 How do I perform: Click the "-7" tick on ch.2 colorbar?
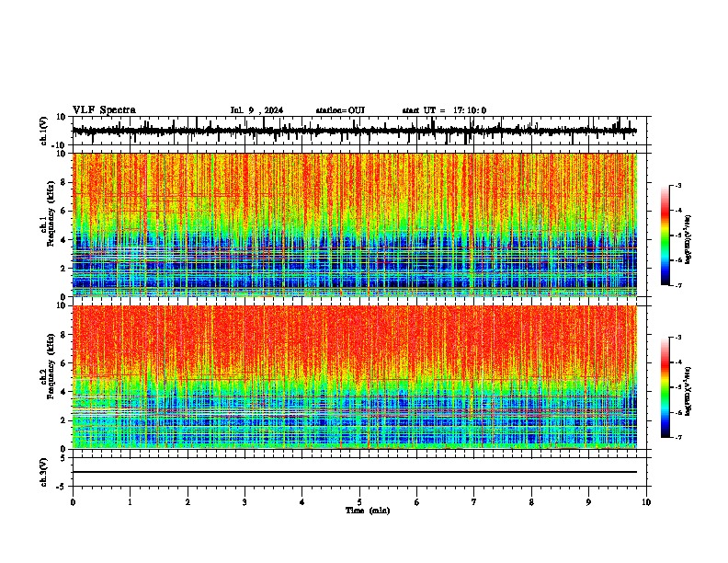click(x=677, y=438)
